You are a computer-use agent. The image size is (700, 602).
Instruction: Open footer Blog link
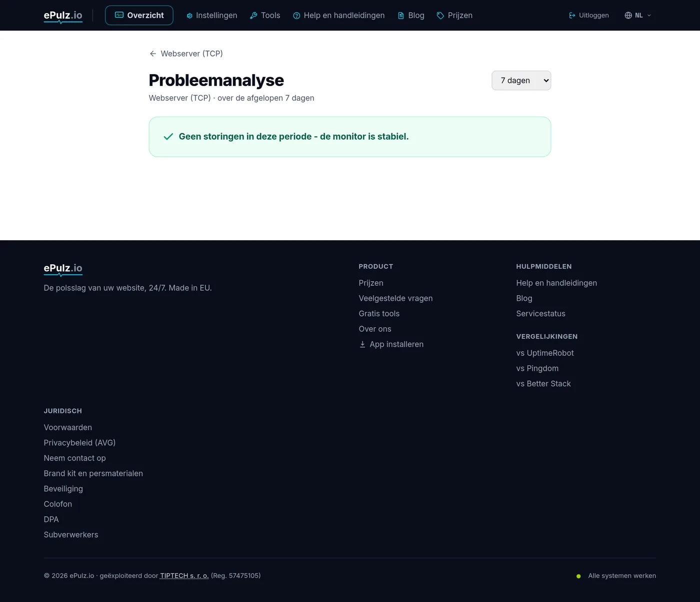coord(524,298)
